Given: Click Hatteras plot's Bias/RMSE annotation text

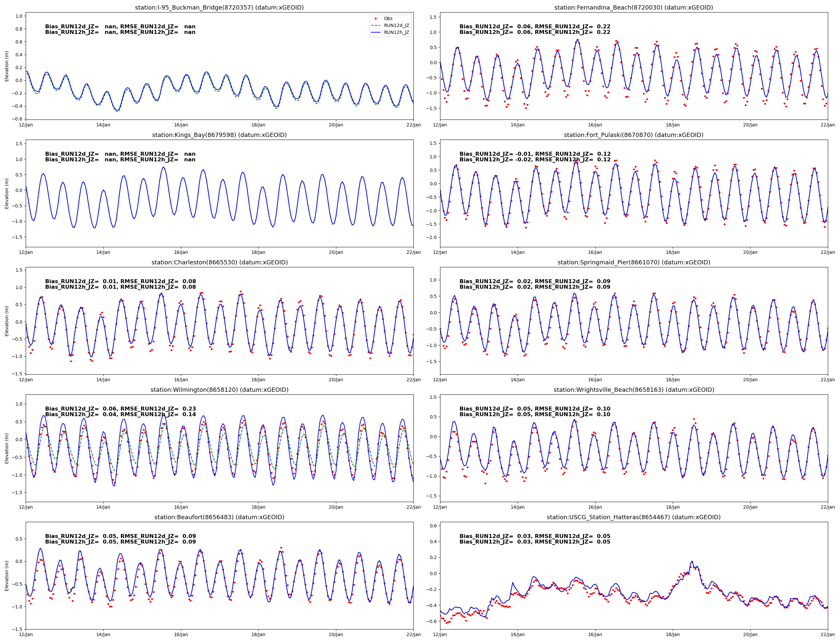Looking at the screenshot, I should [535, 539].
